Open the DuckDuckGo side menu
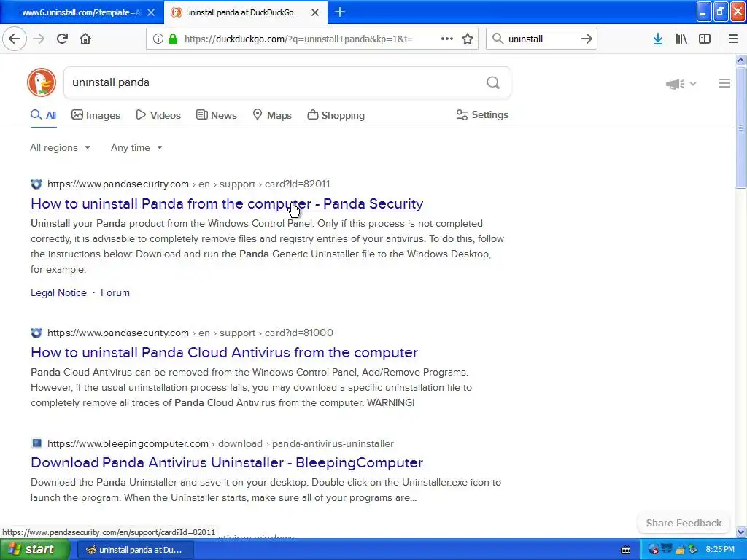Screen dimensions: 747x560 tap(724, 83)
